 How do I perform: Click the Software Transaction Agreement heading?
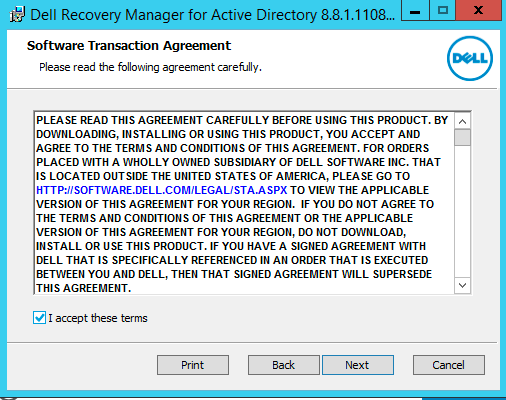click(129, 46)
